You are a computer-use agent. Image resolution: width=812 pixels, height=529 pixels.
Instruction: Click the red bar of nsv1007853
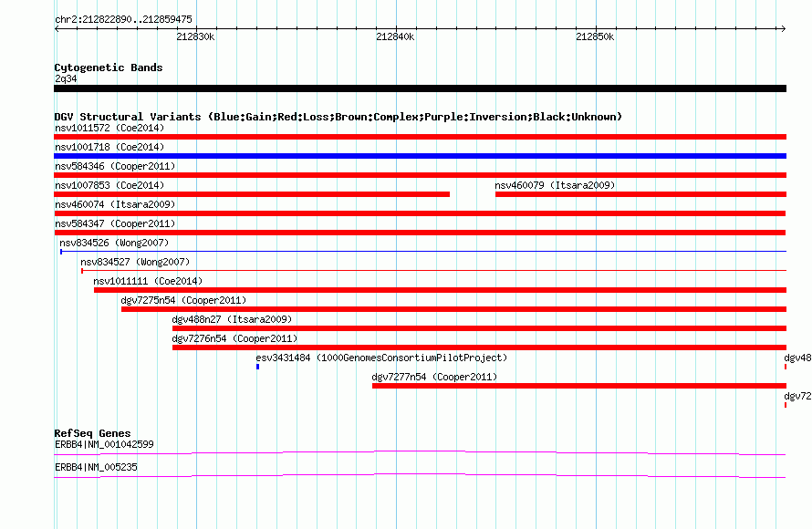click(x=252, y=194)
